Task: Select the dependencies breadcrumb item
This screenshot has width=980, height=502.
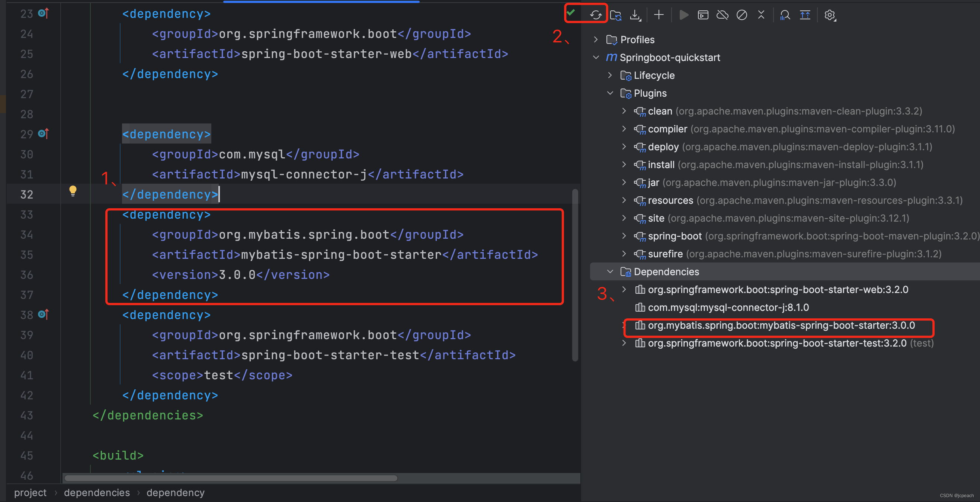Action: click(97, 492)
